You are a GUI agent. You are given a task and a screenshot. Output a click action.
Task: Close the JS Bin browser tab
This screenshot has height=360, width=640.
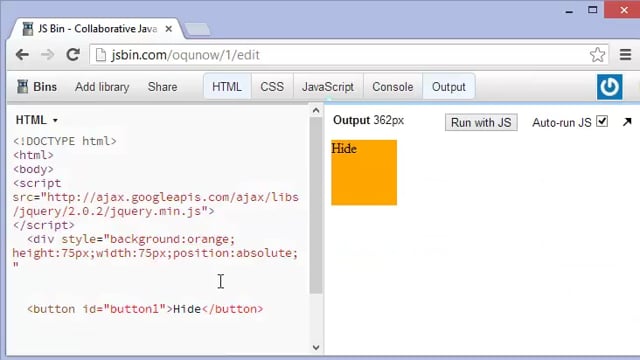click(x=169, y=29)
